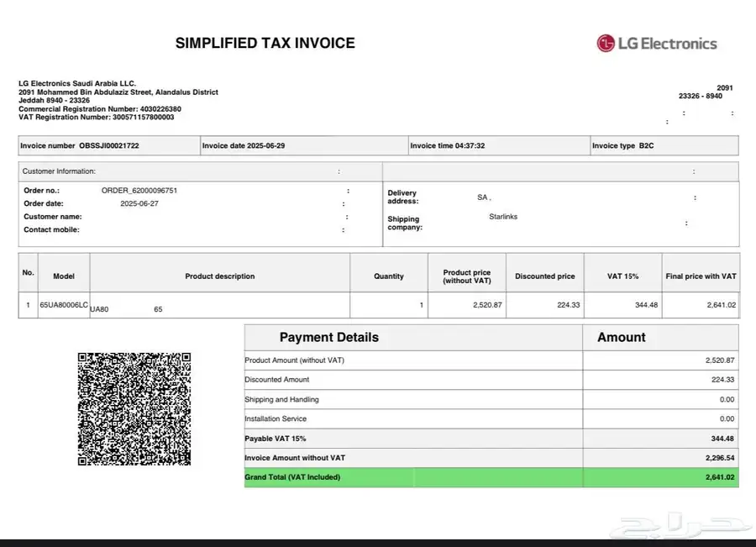Select item row discounted price 224.33
The height and width of the screenshot is (547, 756).
click(569, 305)
